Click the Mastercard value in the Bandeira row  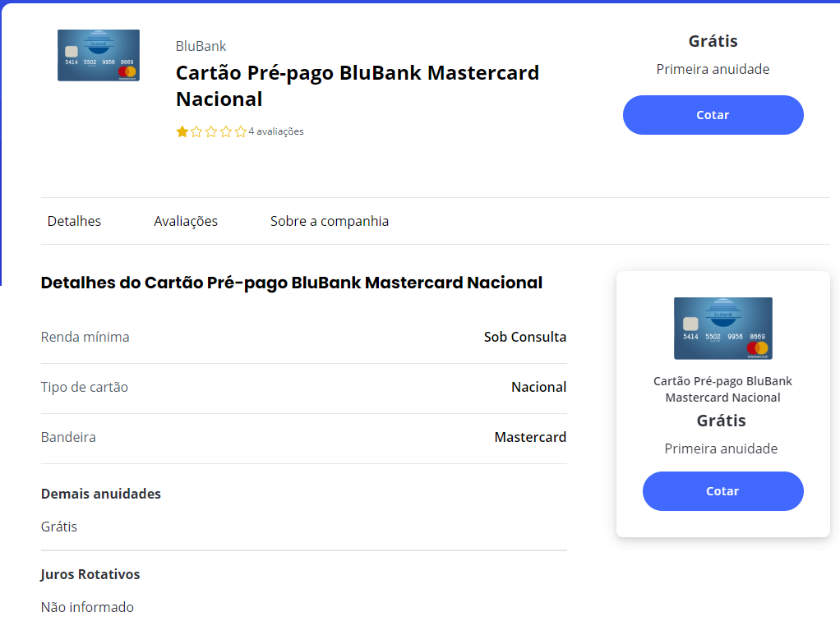point(530,437)
